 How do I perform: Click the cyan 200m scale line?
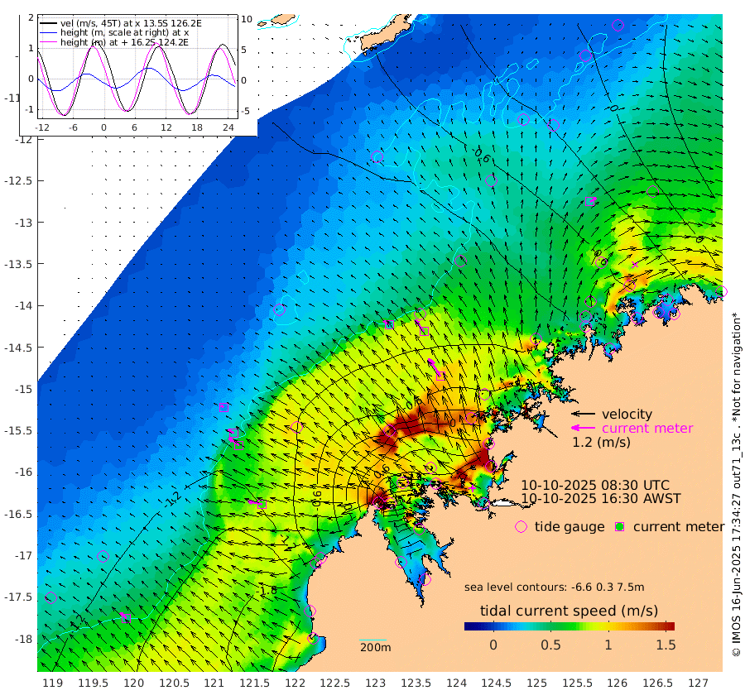(x=372, y=640)
